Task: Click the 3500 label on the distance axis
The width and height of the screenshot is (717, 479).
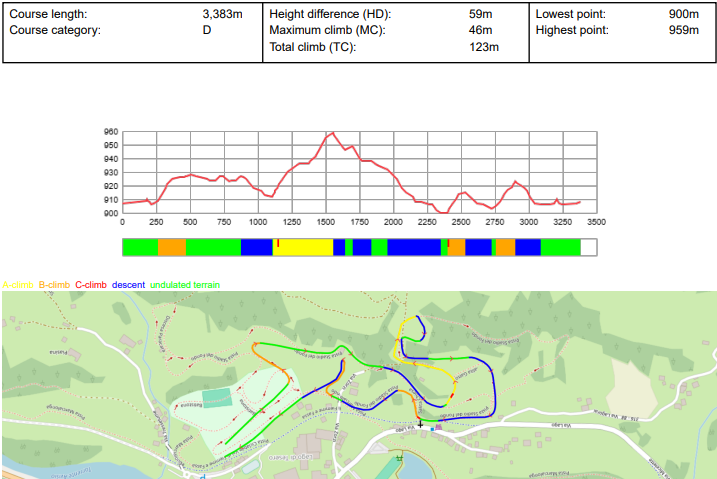Action: pyautogui.click(x=596, y=221)
